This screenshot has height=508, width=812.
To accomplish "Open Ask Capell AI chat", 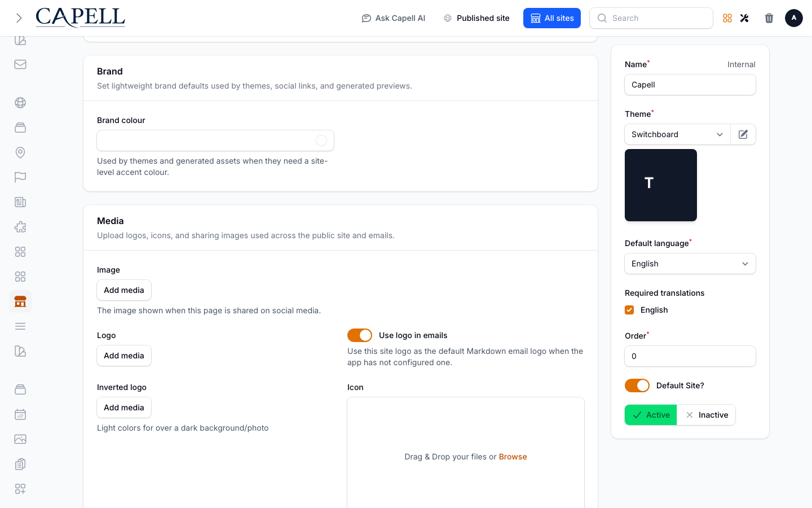I will coord(394,18).
